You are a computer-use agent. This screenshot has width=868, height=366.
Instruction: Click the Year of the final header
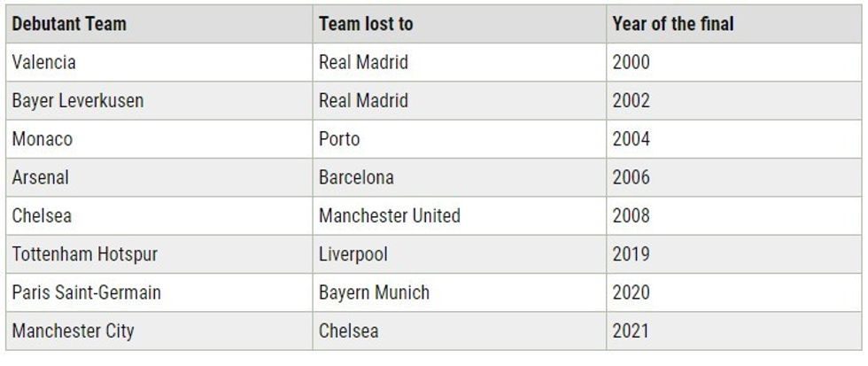[x=673, y=24]
